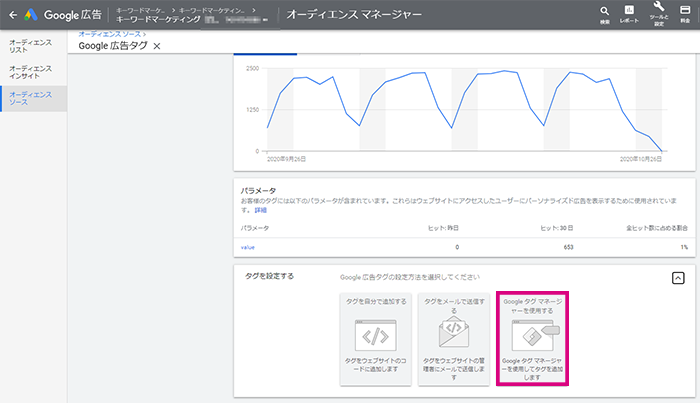Click the chart start date label 2020年9月26日
This screenshot has height=403, width=700.
286,159
